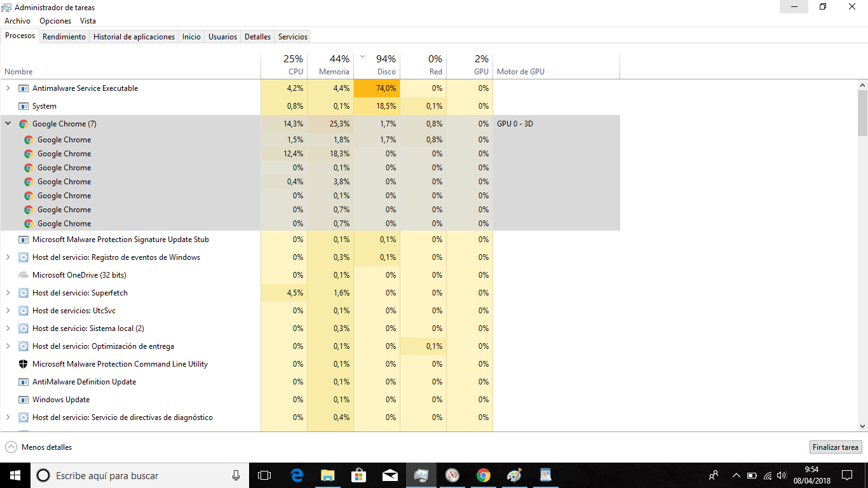Sort by the Red column header
The height and width of the screenshot is (488, 868).
pos(423,65)
